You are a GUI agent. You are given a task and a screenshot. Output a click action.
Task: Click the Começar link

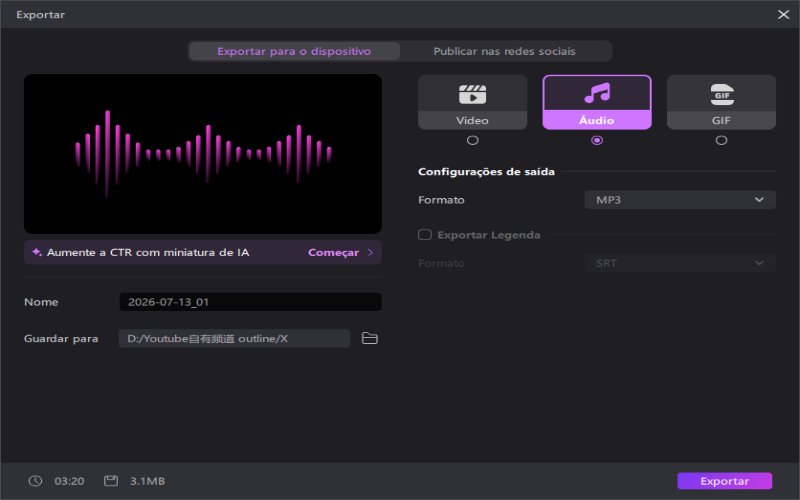(333, 253)
